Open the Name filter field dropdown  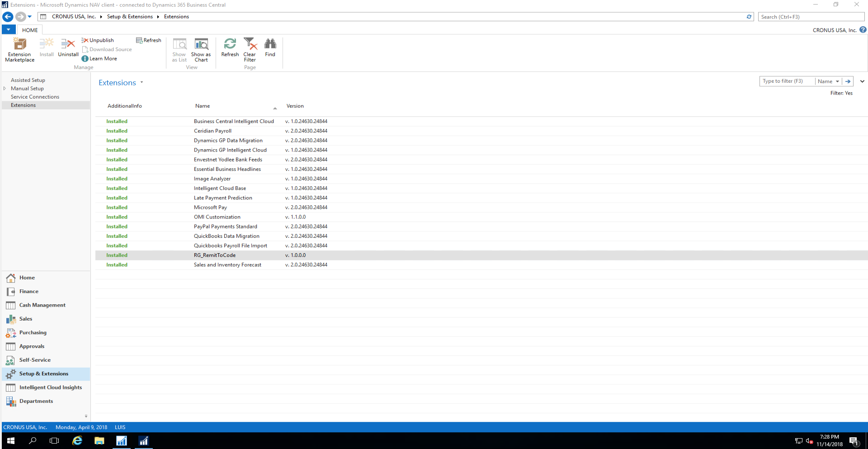pyautogui.click(x=829, y=81)
